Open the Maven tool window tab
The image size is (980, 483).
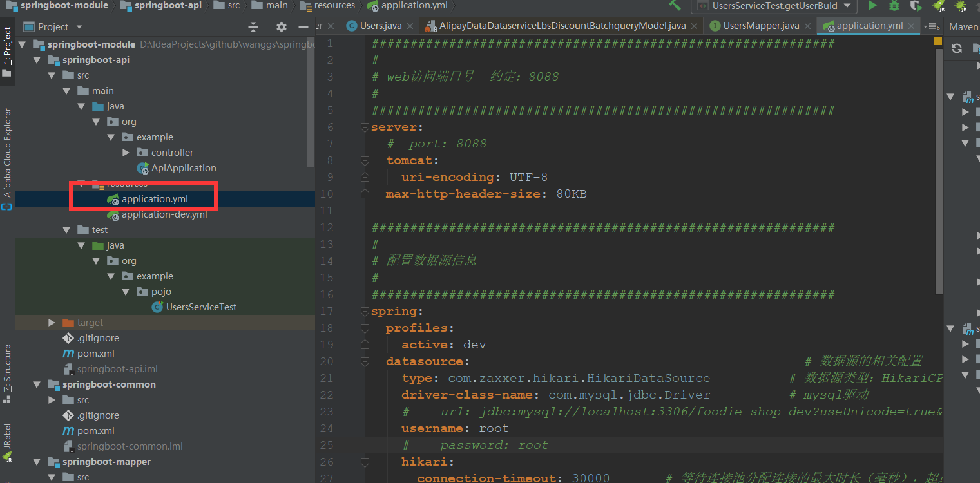[x=963, y=27]
